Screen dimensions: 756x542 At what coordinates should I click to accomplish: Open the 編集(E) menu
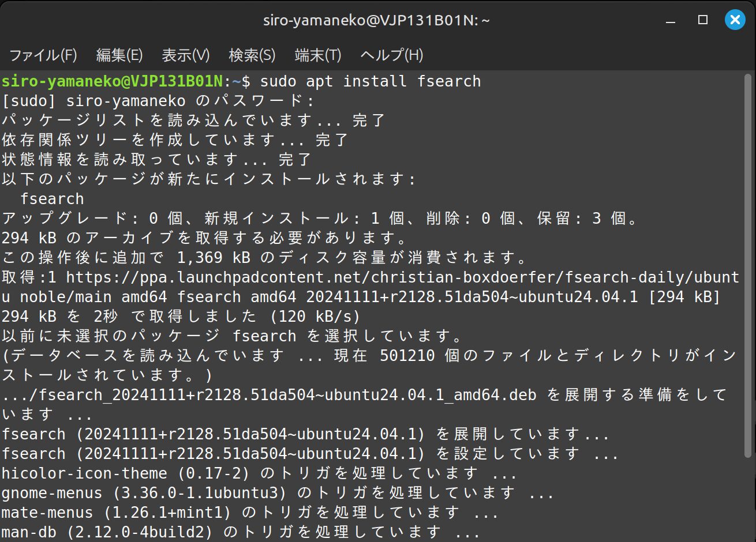(x=119, y=55)
